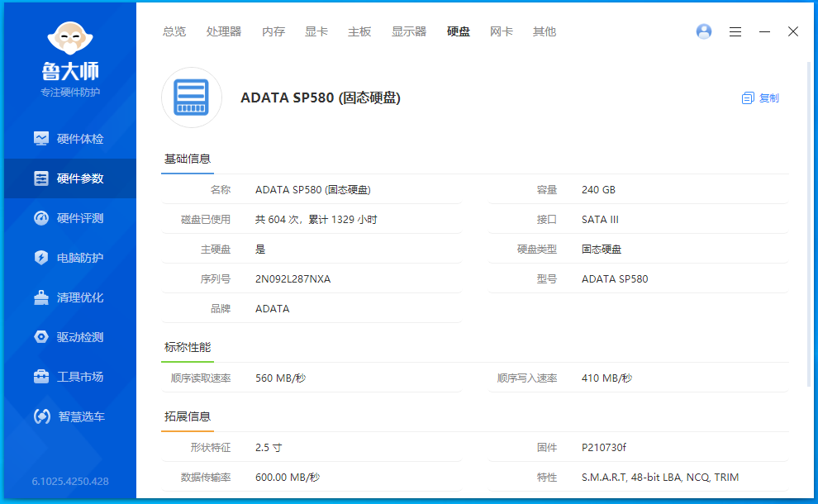Click the 410 MB/秒 write speed
This screenshot has height=504, width=818.
606,378
